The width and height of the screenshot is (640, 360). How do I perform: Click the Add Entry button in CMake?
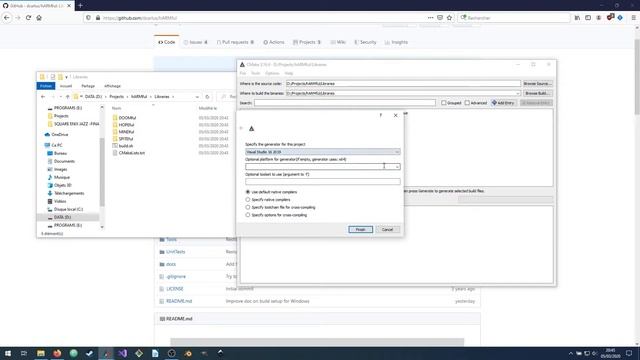503,103
